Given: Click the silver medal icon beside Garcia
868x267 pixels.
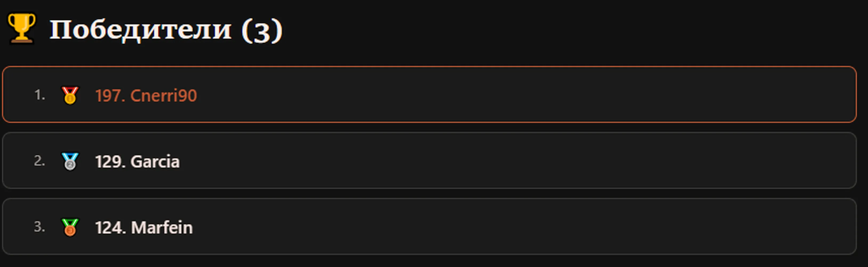Looking at the screenshot, I should coord(70,161).
